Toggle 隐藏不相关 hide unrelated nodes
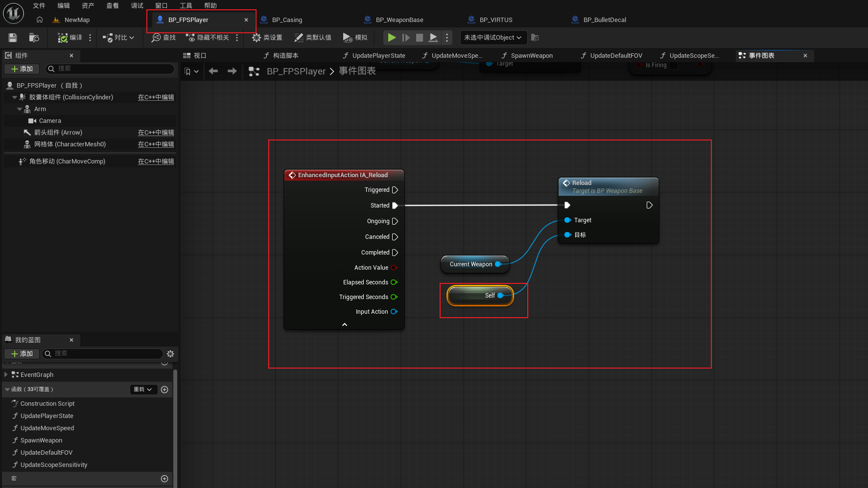The height and width of the screenshot is (488, 868). [208, 38]
